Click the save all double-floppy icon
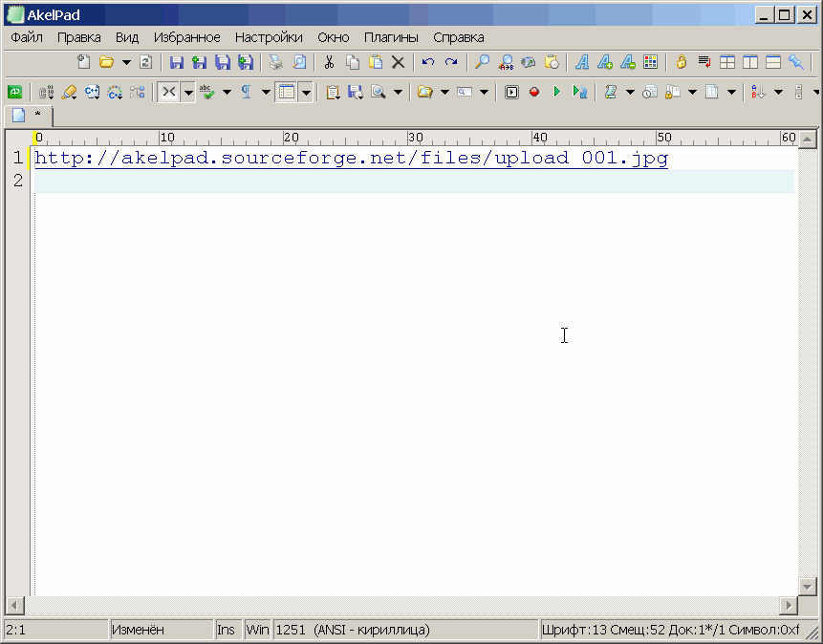This screenshot has width=823, height=644. pos(223,62)
